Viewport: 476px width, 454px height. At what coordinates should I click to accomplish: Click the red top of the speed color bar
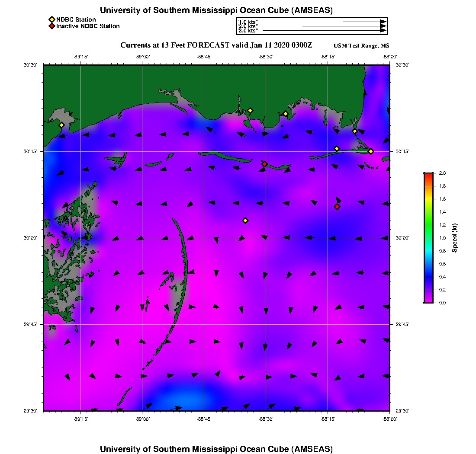pos(428,175)
